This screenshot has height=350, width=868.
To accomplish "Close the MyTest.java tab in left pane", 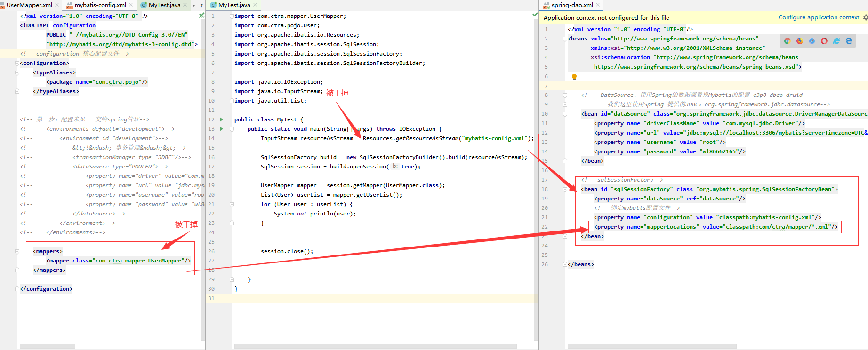I will point(185,5).
